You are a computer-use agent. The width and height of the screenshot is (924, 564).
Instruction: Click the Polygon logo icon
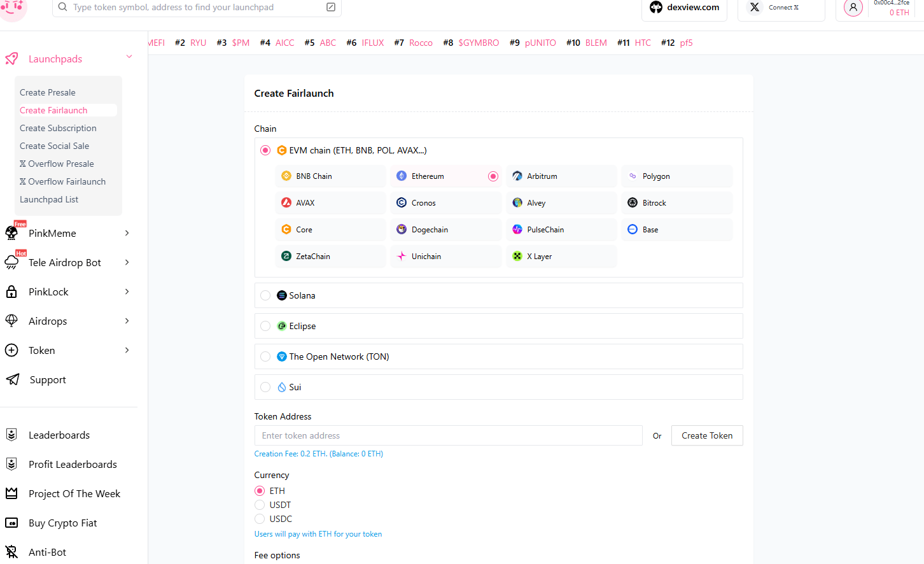pos(633,176)
